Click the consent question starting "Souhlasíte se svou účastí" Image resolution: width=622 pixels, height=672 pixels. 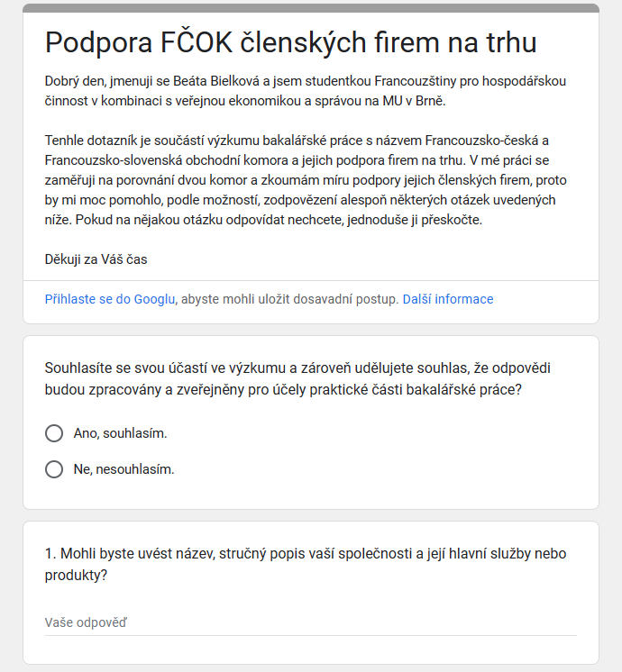[306, 379]
